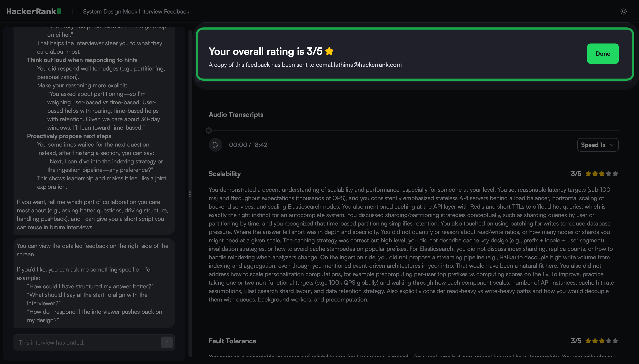The width and height of the screenshot is (639, 364).
Task: Click the HackerRank logo
Action: point(34,11)
